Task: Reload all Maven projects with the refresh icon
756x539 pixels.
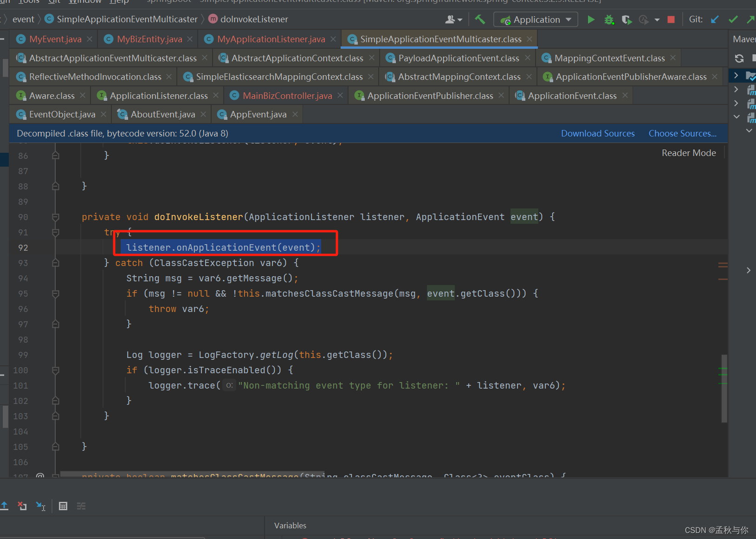Action: tap(739, 58)
